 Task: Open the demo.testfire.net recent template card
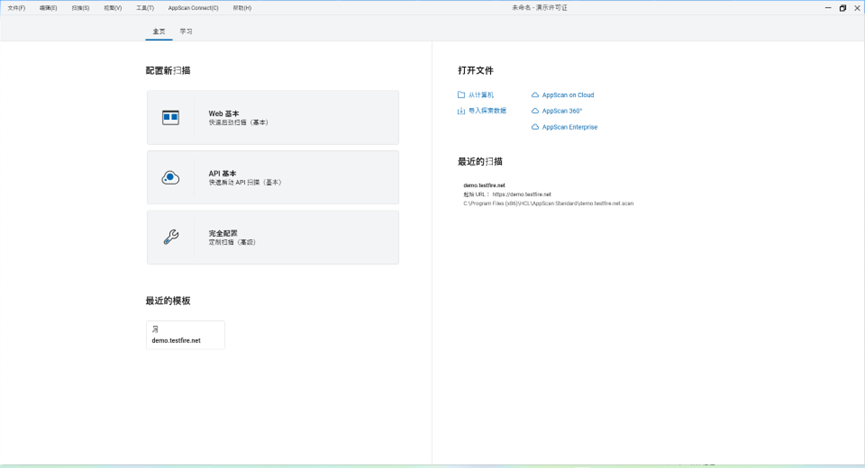tap(185, 335)
